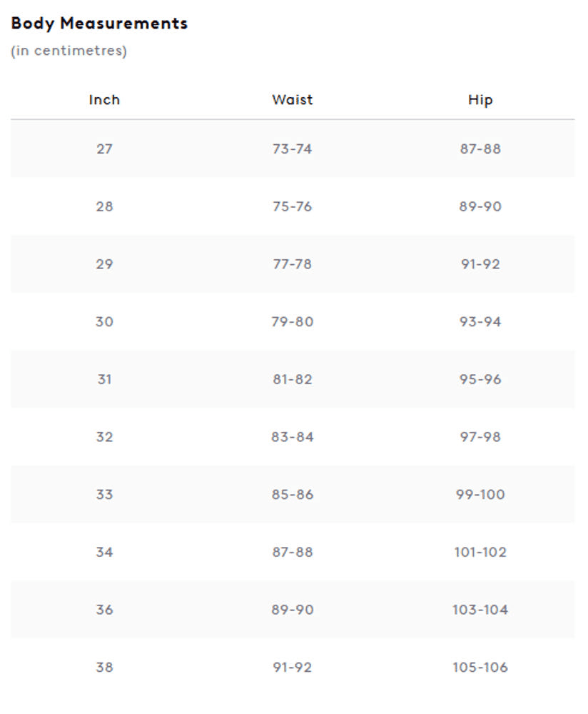Click hip value 87-88
This screenshot has height=714, width=588.
point(480,149)
